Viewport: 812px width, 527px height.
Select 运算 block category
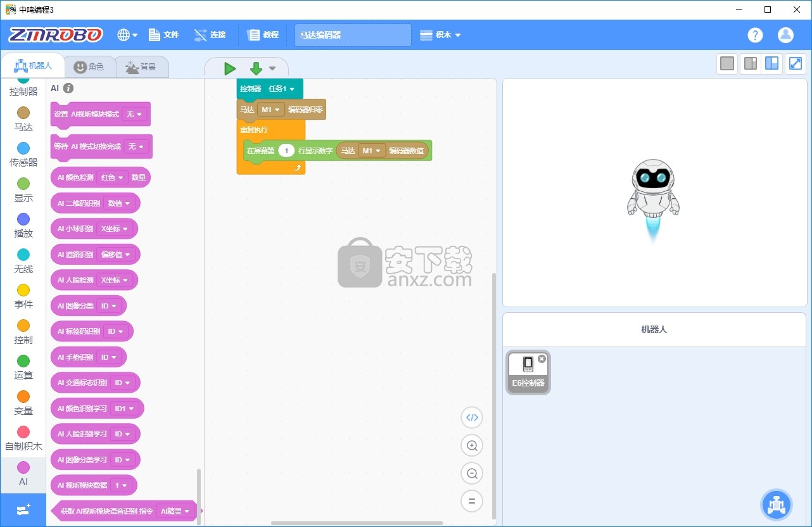tap(23, 368)
